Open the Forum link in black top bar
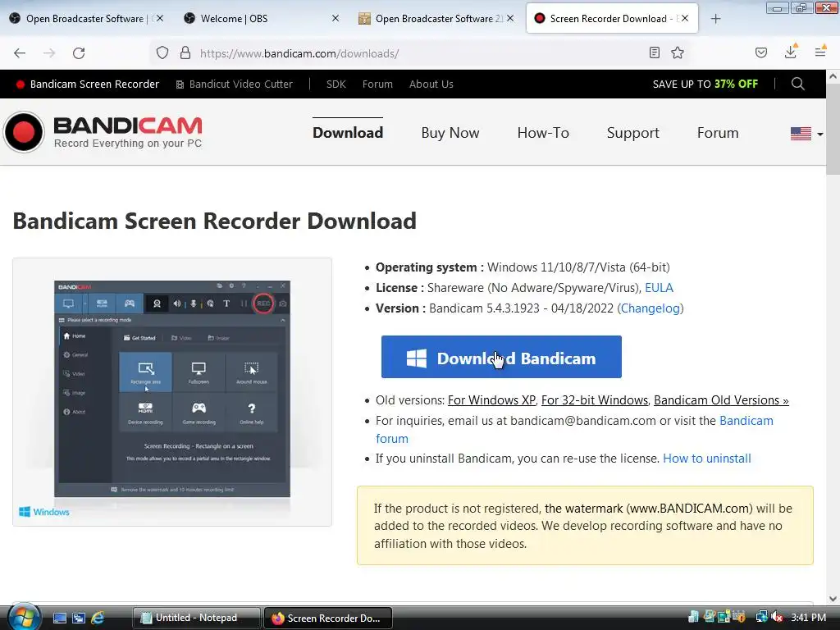The image size is (840, 630). pyautogui.click(x=377, y=84)
